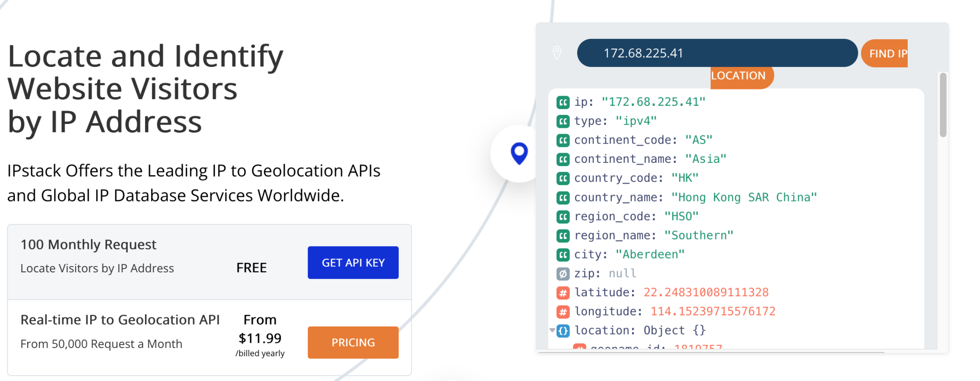Click the region_name Southern value

point(699,235)
